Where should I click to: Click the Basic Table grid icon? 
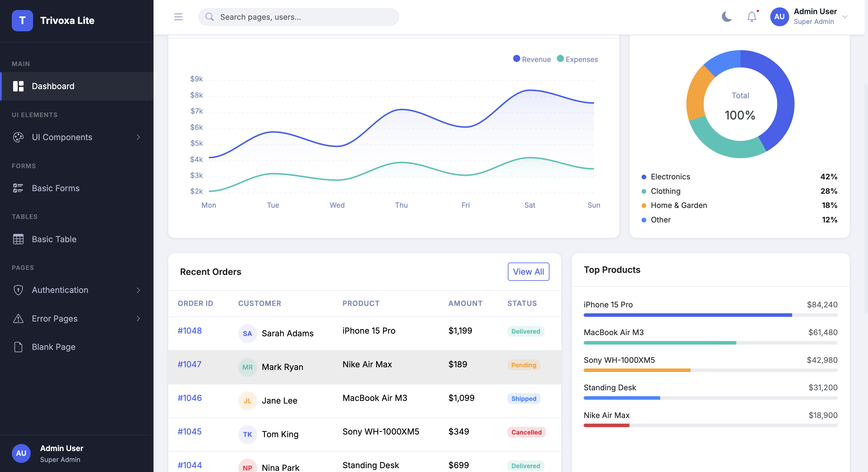point(18,239)
